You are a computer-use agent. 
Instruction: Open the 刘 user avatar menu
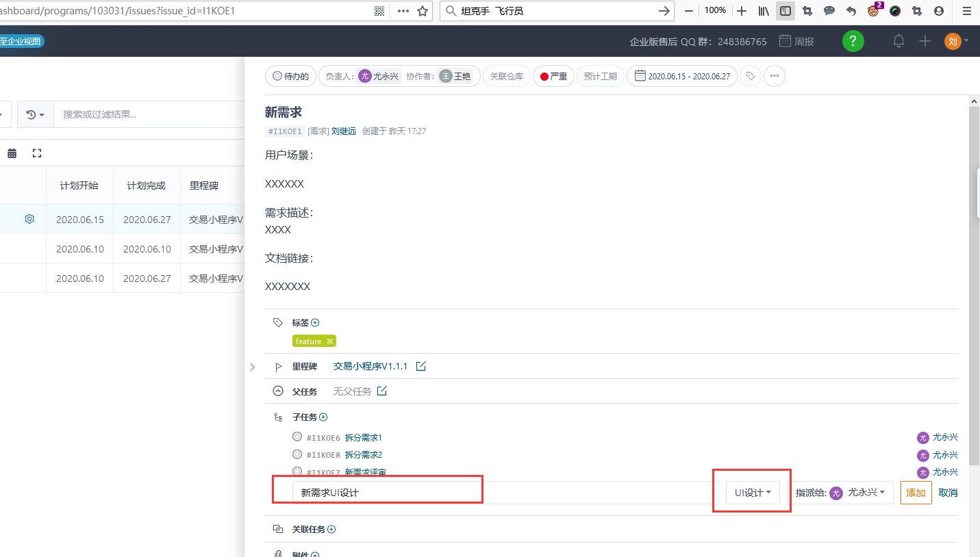click(x=956, y=41)
